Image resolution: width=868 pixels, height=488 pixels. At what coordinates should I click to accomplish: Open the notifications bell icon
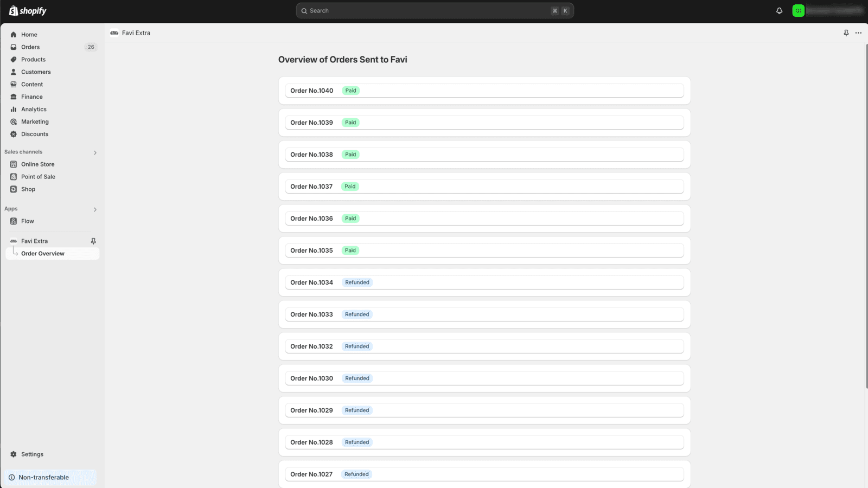779,11
